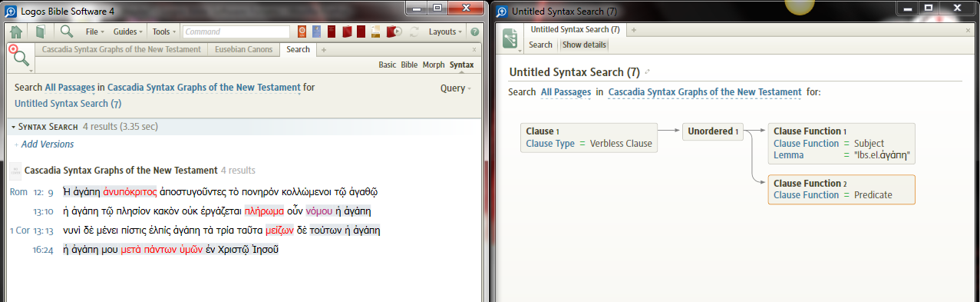Toggle the Show details button
Image resolution: width=980 pixels, height=302 pixels.
[x=584, y=45]
